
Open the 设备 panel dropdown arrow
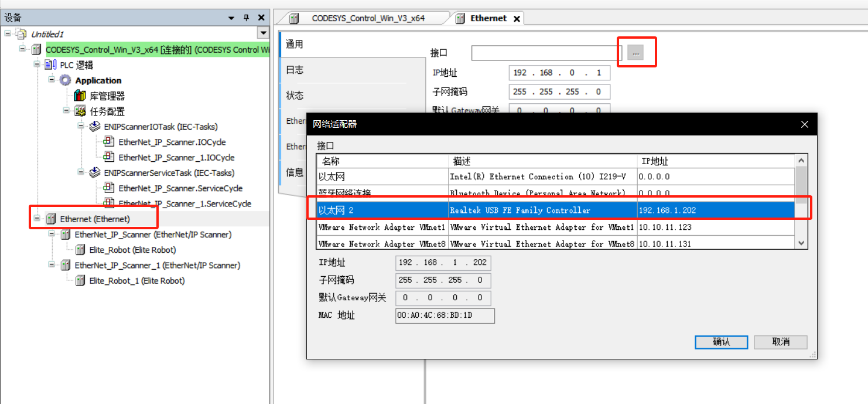233,18
